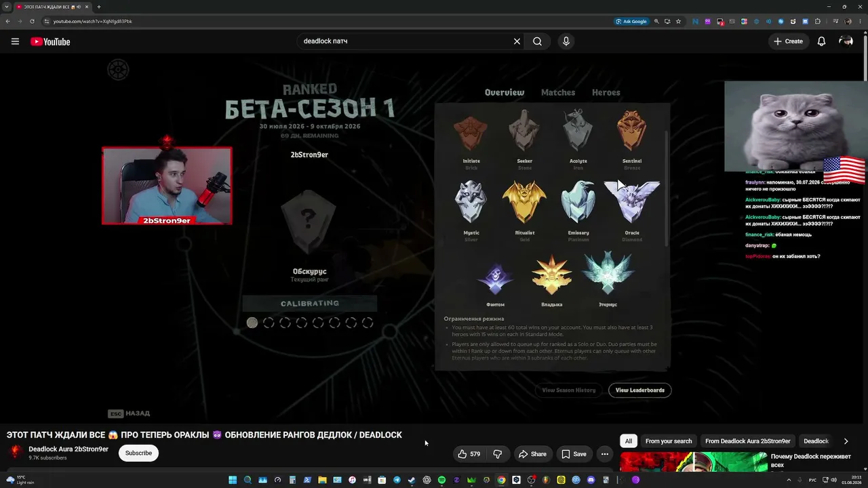The image size is (868, 488).
Task: Select the 'From your search' chip
Action: [669, 441]
